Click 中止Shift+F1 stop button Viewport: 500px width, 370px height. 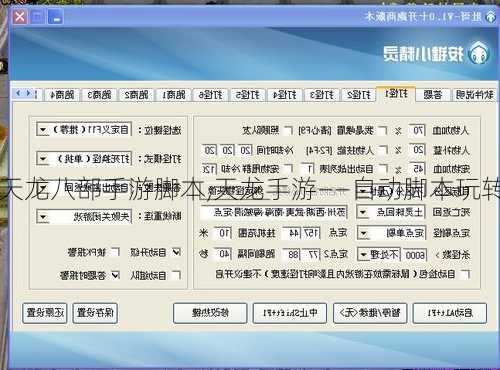(290, 313)
